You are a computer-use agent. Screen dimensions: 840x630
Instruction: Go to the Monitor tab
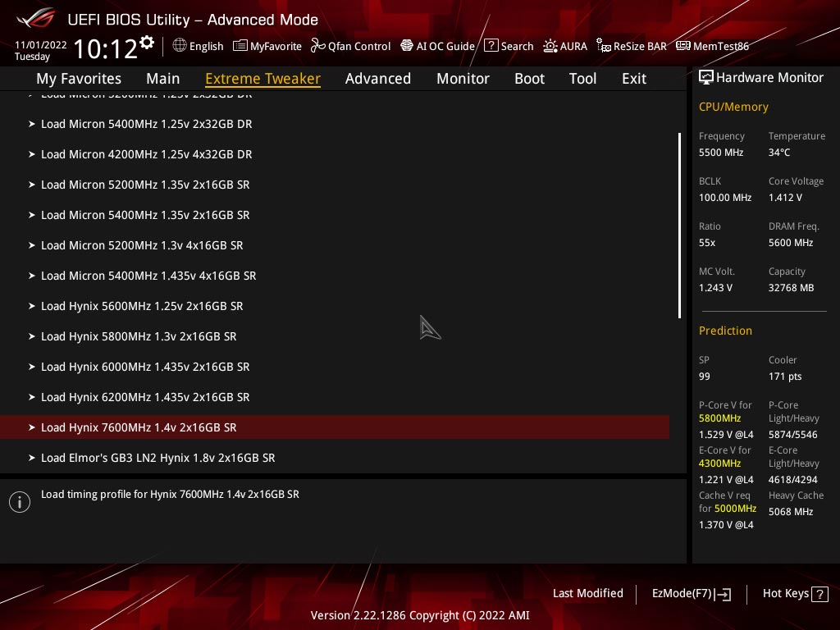tap(463, 78)
